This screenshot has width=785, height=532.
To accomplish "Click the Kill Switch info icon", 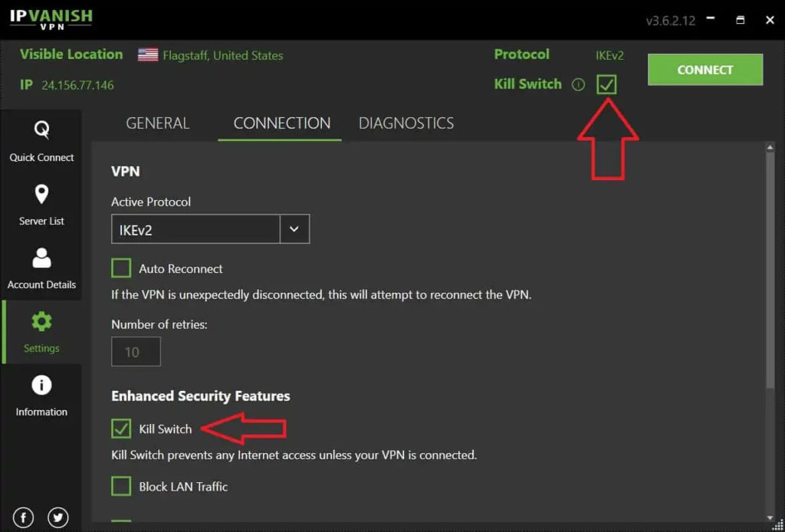I will pos(578,85).
